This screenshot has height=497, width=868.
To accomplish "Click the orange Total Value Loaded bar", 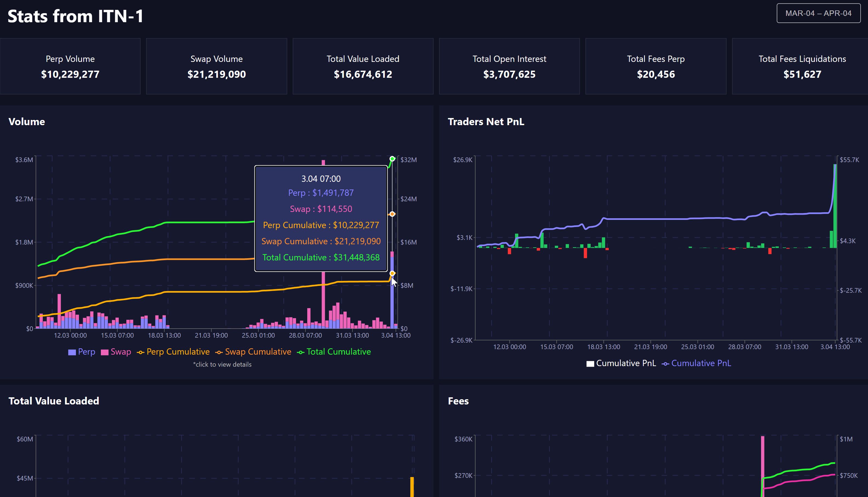I will tap(412, 487).
